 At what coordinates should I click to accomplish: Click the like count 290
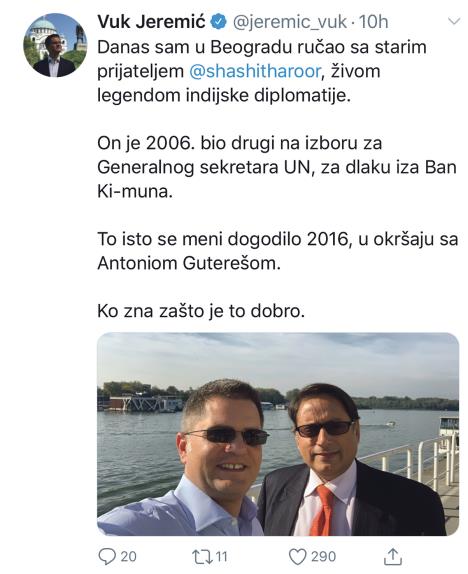pos(323,557)
